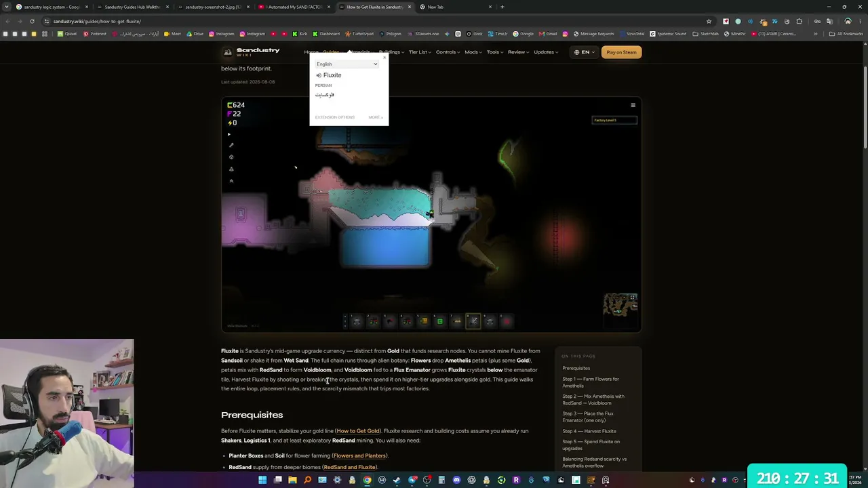Viewport: 868px width, 488px height.
Task: Jump to Prerequisites in On This Page
Action: (576, 368)
